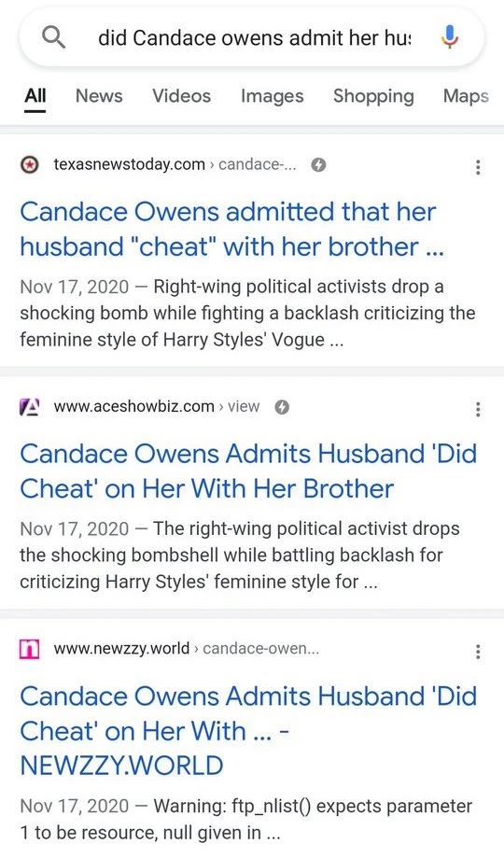Image resolution: width=504 pixels, height=858 pixels.
Task: Click the texasnewstoday.com site favicon
Action: [x=29, y=164]
